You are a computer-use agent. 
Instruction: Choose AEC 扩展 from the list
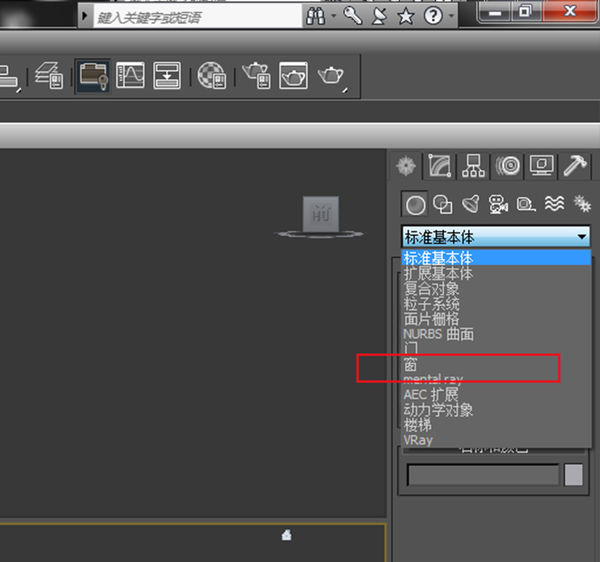tap(496, 394)
